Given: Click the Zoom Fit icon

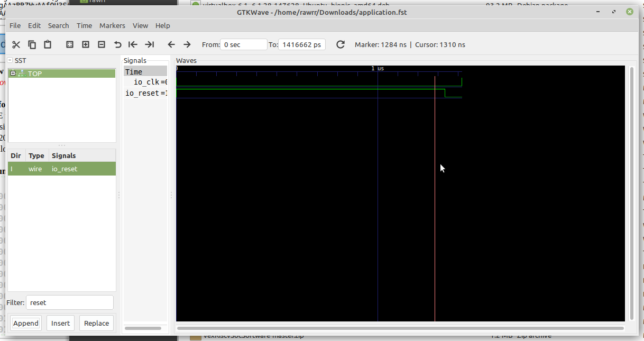Looking at the screenshot, I should click(69, 44).
